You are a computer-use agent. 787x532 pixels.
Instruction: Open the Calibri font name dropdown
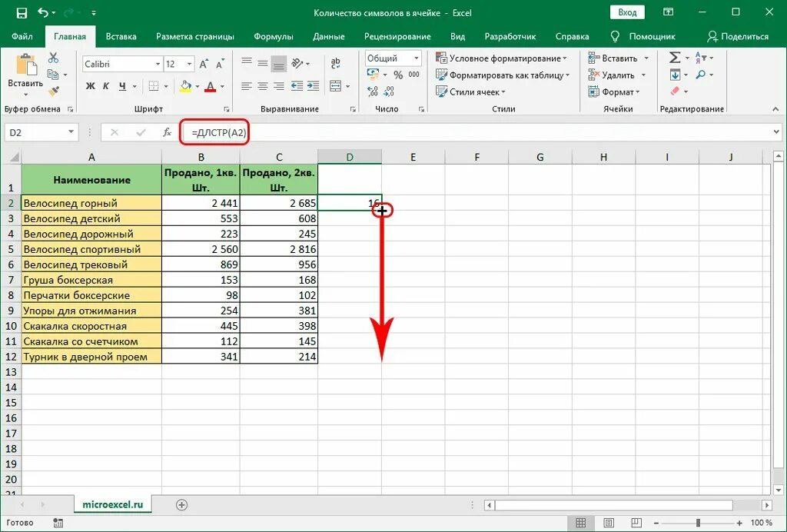pyautogui.click(x=158, y=65)
